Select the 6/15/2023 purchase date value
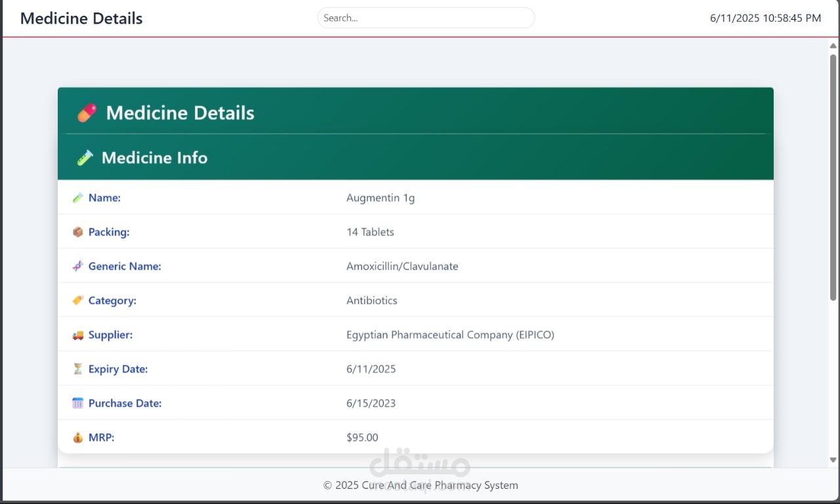 coord(371,403)
